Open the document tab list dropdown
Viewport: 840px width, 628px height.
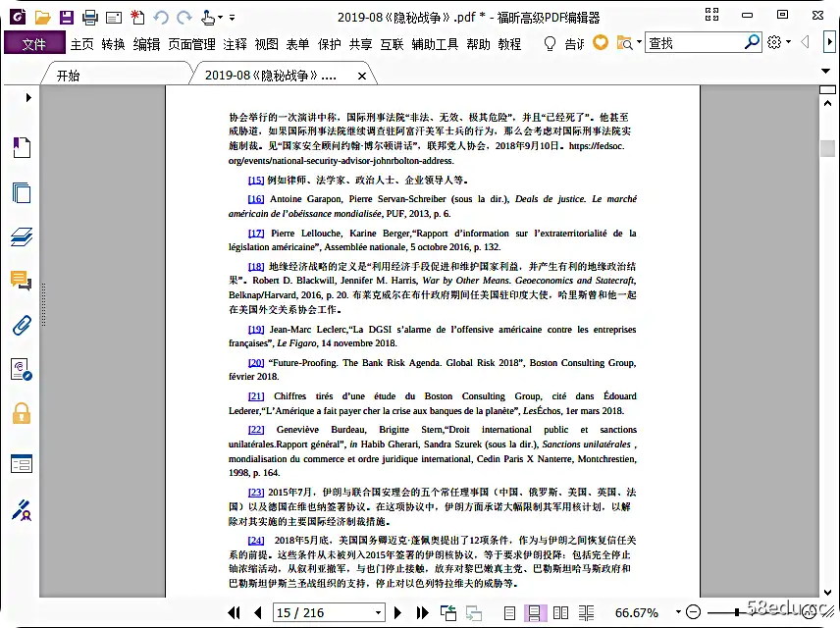(826, 71)
